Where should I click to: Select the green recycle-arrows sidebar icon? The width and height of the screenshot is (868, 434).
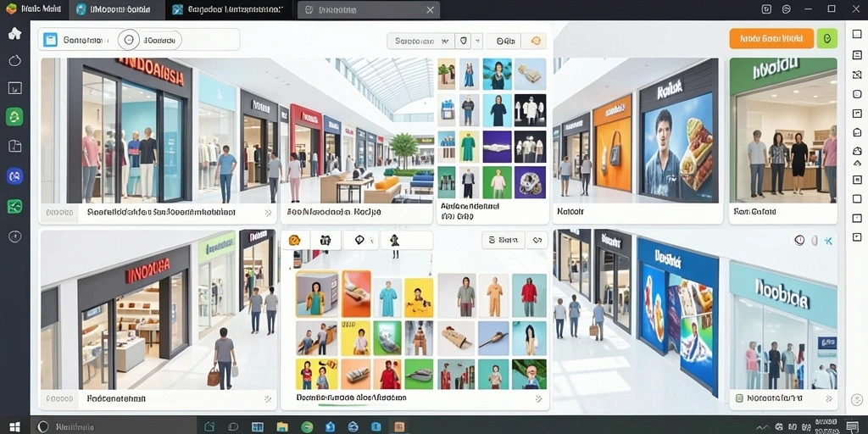(14, 117)
